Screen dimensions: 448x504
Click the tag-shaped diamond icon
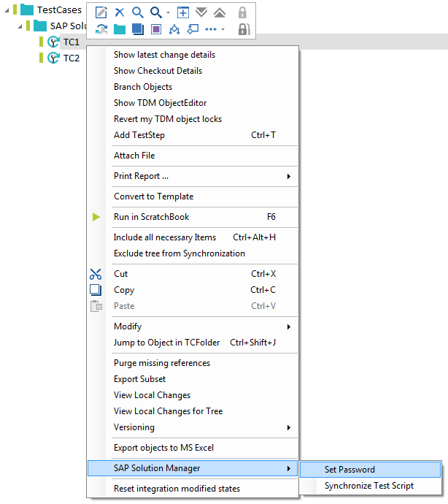(x=193, y=29)
